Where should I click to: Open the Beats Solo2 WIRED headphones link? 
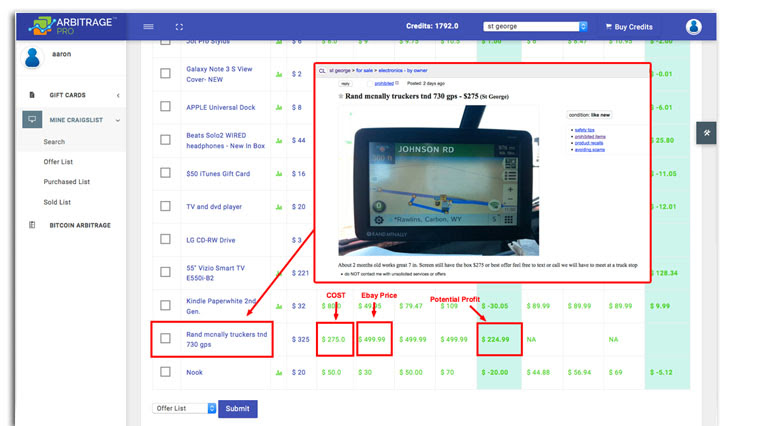click(226, 141)
